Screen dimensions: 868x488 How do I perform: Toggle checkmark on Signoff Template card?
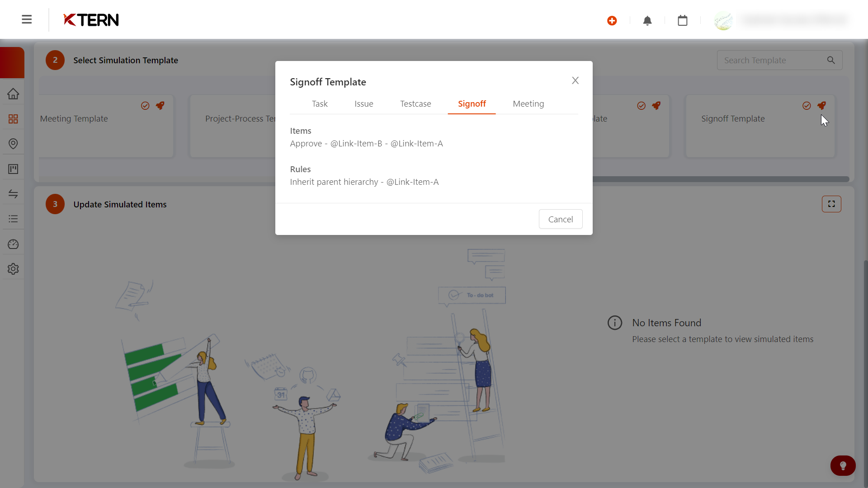(x=807, y=106)
